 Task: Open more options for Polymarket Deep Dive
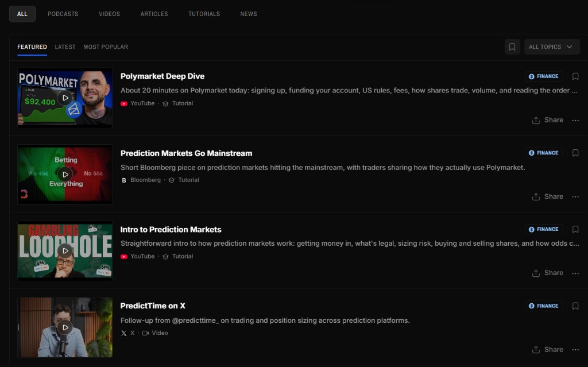(575, 121)
